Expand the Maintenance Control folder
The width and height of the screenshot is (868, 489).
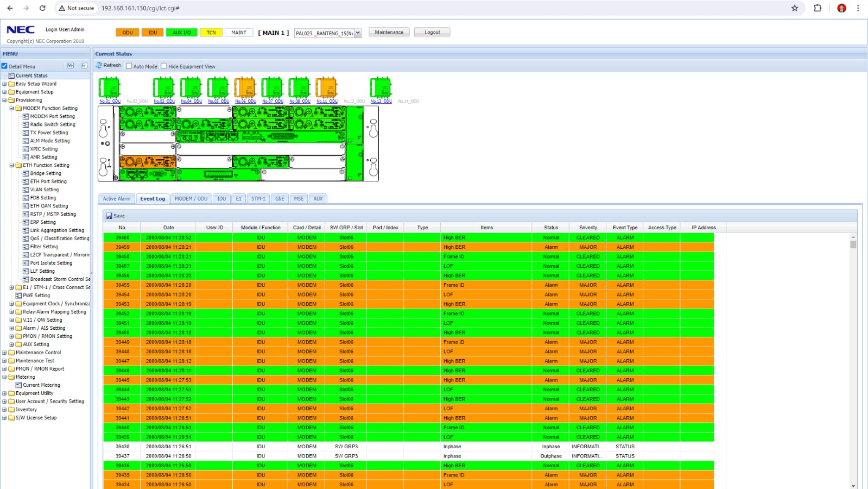coord(4,353)
